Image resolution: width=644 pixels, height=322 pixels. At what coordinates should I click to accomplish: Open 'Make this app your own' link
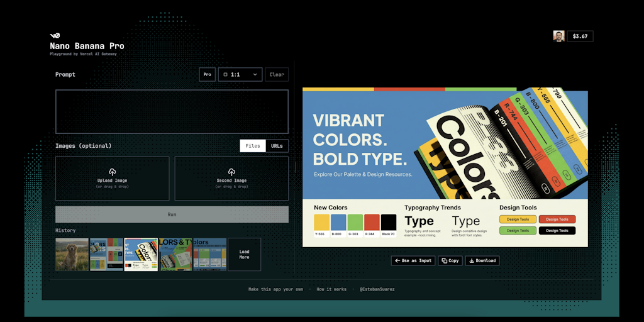pyautogui.click(x=275, y=289)
